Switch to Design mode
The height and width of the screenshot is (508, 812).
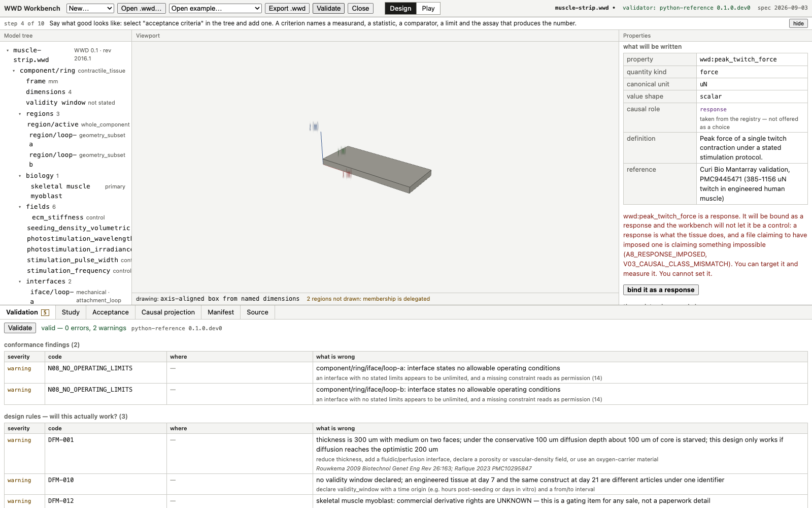[400, 8]
